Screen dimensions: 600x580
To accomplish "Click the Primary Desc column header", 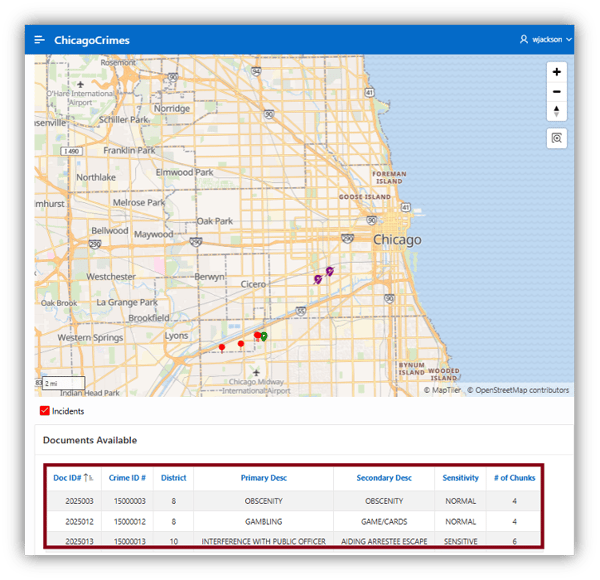I will [262, 478].
